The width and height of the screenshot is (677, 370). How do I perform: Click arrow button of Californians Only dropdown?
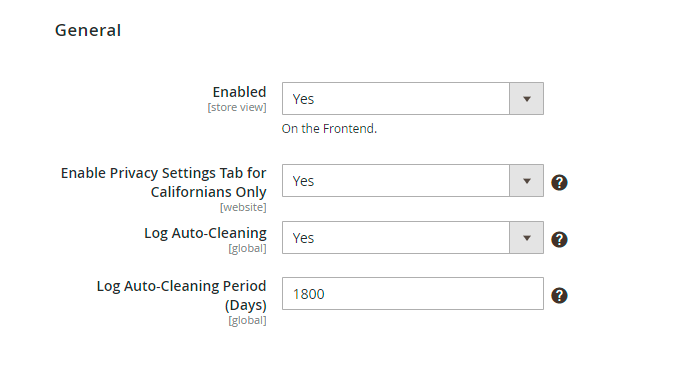pyautogui.click(x=526, y=181)
